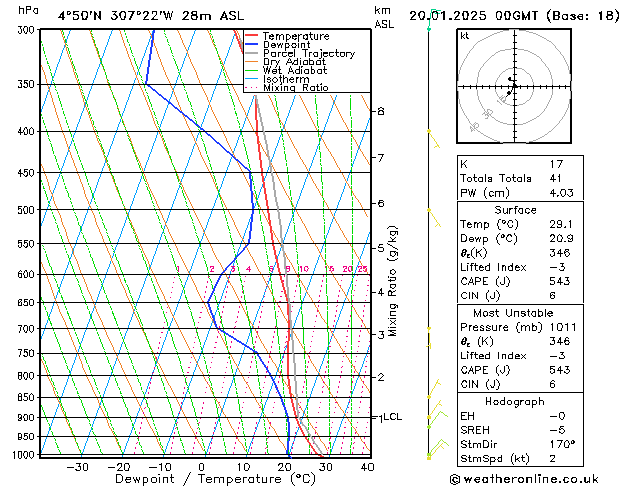This screenshot has height=486, width=629.
Task: Click the red Temperature legend line swatch
Action: [252, 36]
